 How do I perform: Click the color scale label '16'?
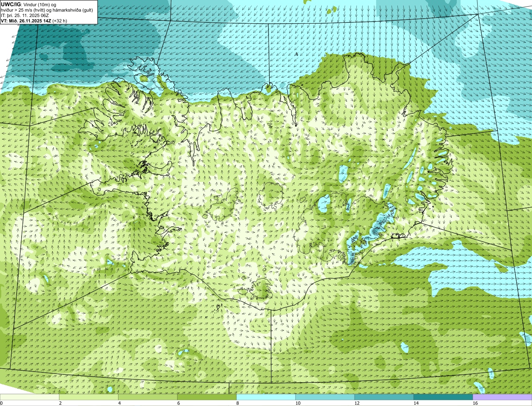[x=475, y=403]
